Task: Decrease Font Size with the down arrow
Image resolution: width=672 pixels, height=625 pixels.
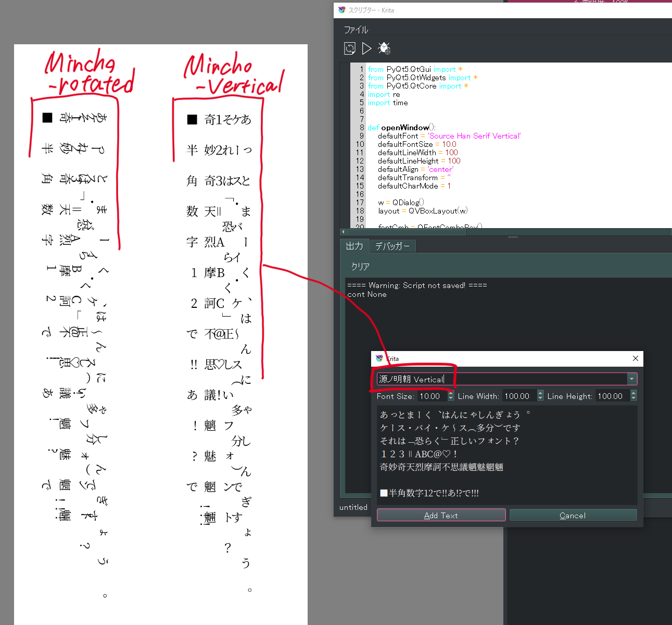Action: (x=451, y=399)
